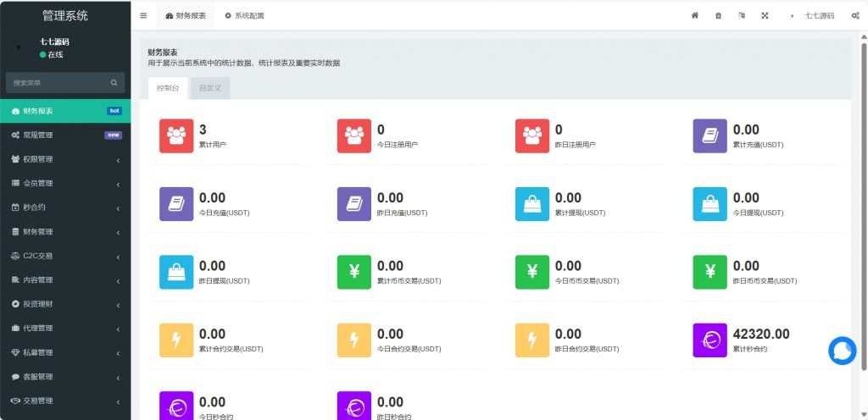Click the new badge on 常规管理

pyautogui.click(x=113, y=135)
